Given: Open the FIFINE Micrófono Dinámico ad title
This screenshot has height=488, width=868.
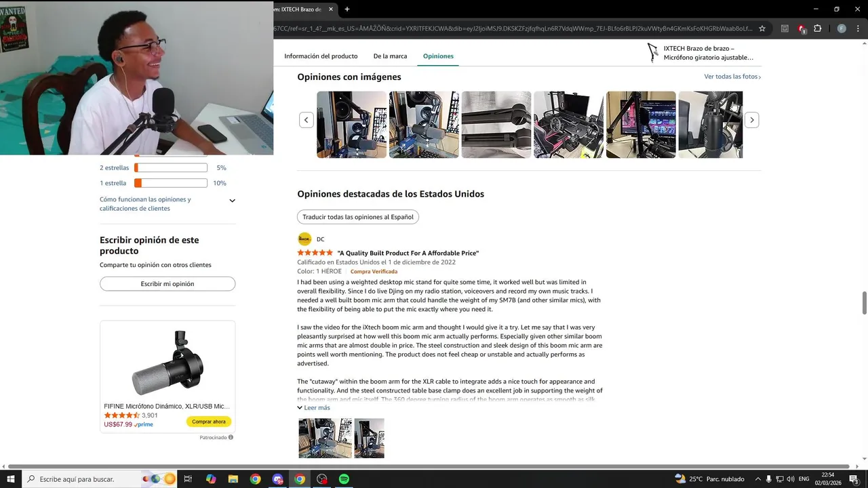Looking at the screenshot, I should tap(167, 406).
